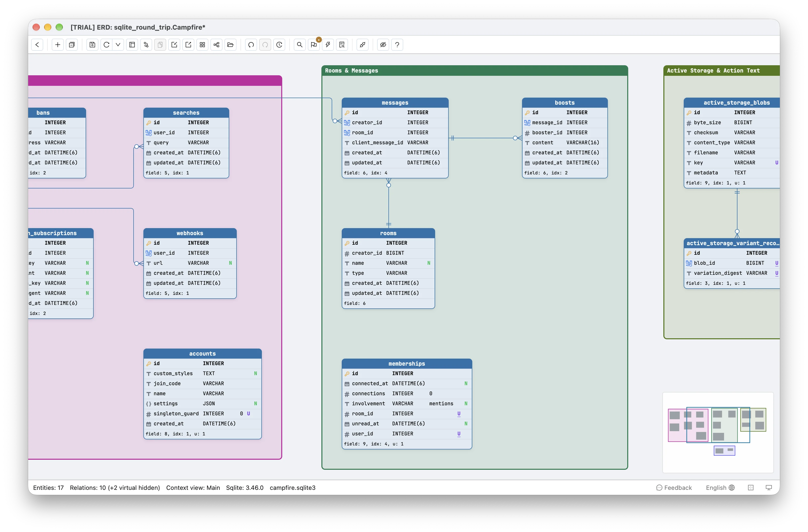Click the lightning bolt toolbar icon
This screenshot has width=808, height=532.
pos(328,44)
